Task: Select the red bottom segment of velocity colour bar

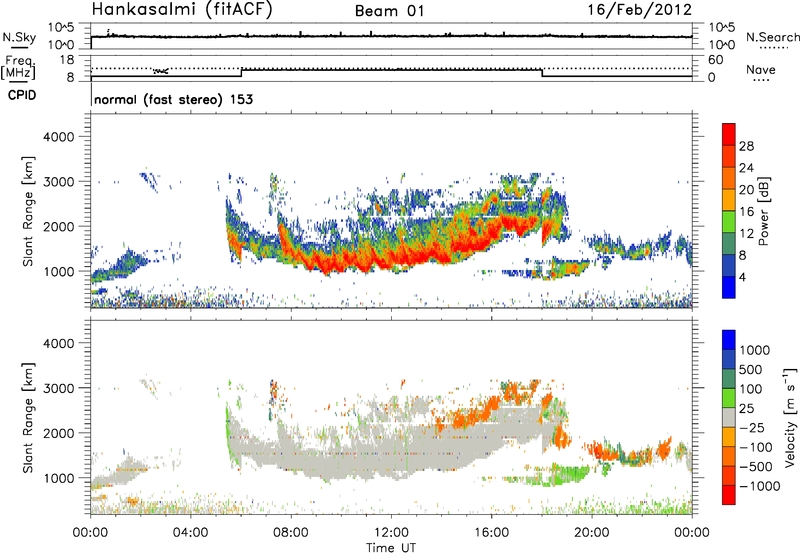Action: pos(729,495)
